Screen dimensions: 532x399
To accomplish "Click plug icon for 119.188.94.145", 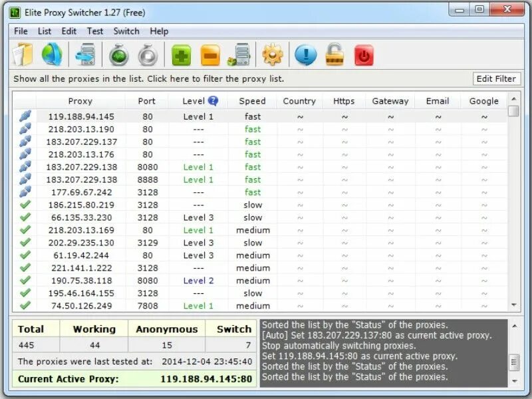I will click(x=25, y=116).
